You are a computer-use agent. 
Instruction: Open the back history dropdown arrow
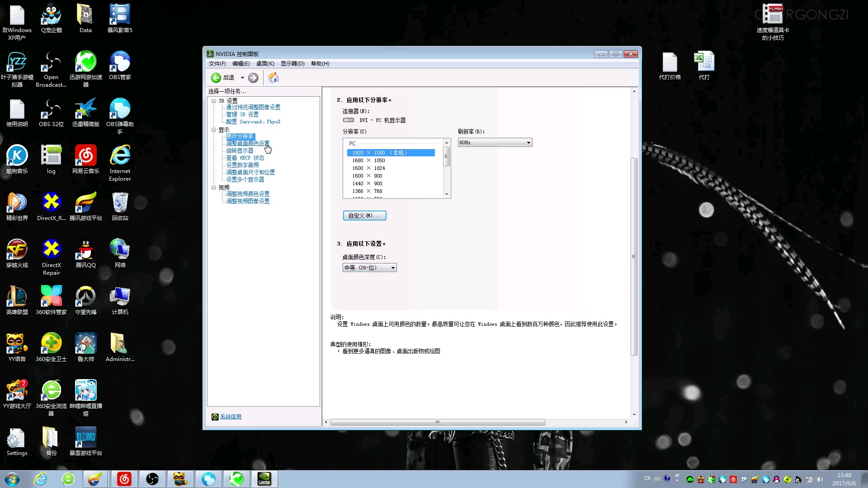click(242, 78)
